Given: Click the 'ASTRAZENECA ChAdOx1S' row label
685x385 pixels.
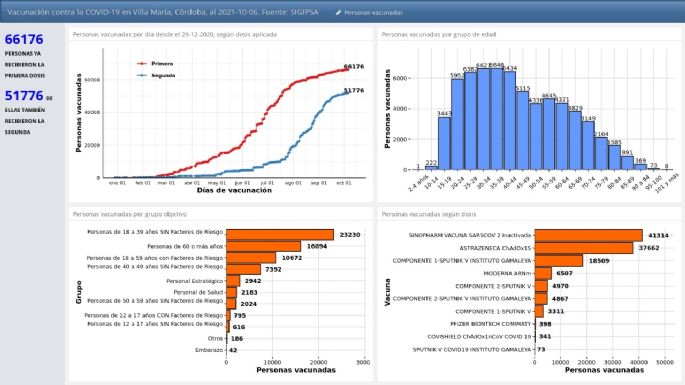Looking at the screenshot, I should 495,248.
